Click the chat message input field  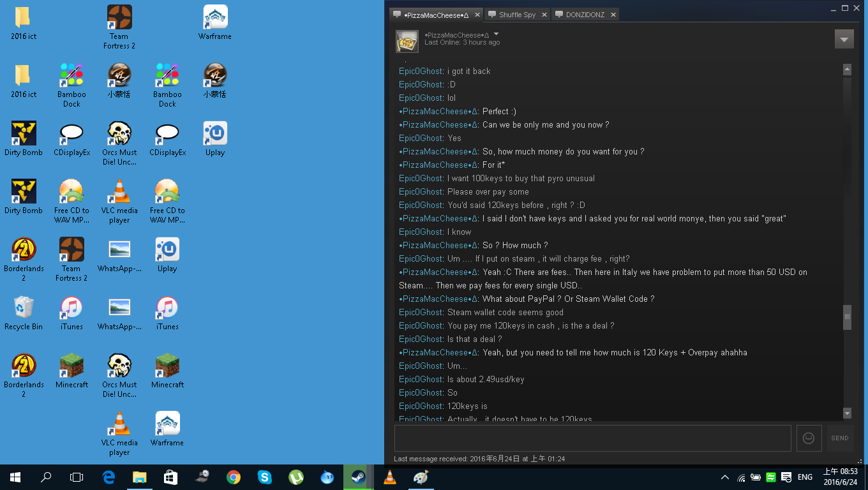[592, 438]
